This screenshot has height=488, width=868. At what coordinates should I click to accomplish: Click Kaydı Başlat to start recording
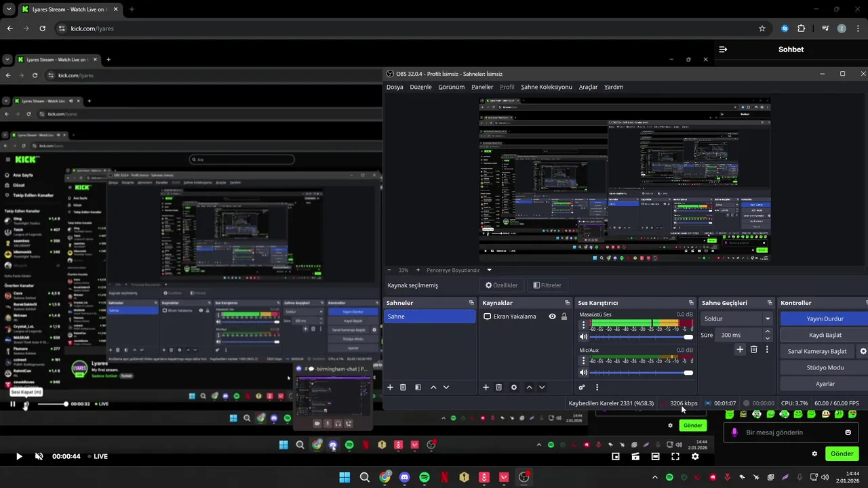coord(825,335)
